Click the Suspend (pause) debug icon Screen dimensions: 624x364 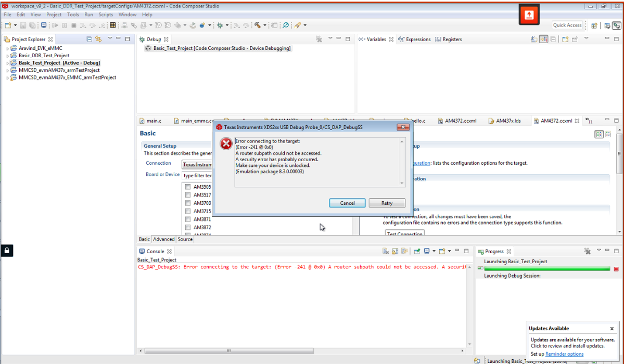63,25
